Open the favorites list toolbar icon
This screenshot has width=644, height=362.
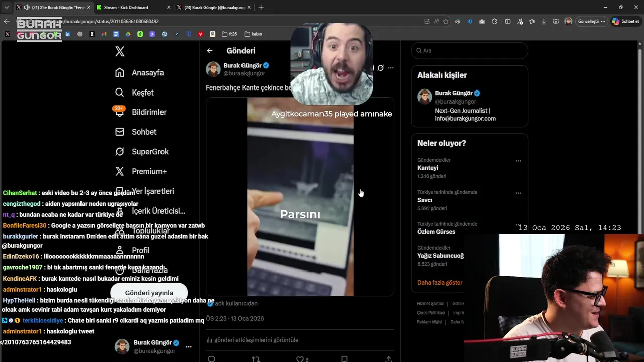[532, 22]
